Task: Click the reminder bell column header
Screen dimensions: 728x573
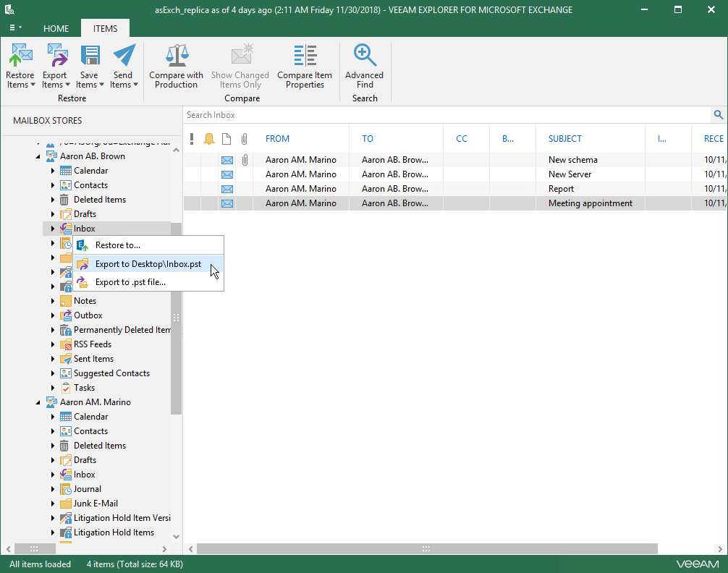Action: tap(209, 138)
